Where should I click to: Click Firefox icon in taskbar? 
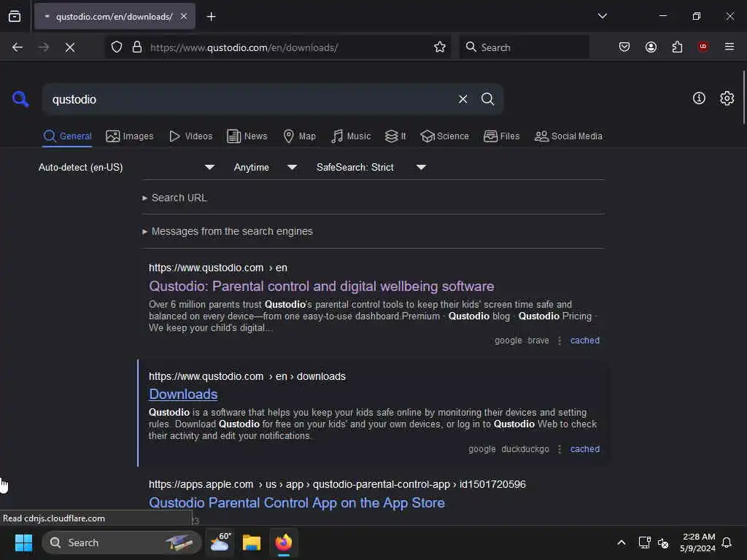(284, 542)
